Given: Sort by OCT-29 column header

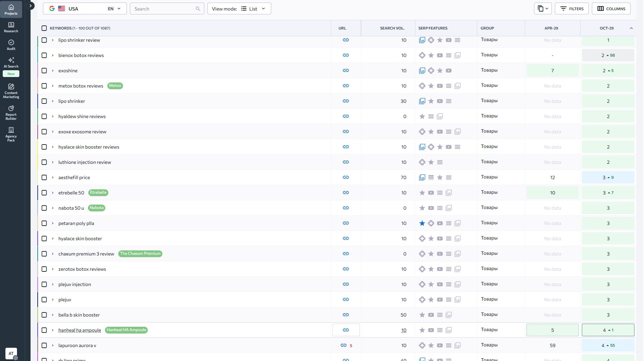Looking at the screenshot, I should point(606,28).
